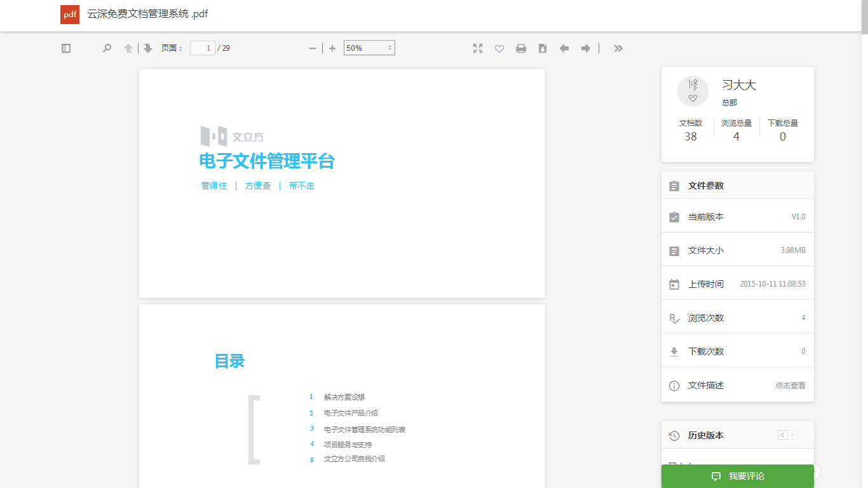The image size is (868, 488).
Task: Click the 3.98MB file size value
Action: coord(793,250)
